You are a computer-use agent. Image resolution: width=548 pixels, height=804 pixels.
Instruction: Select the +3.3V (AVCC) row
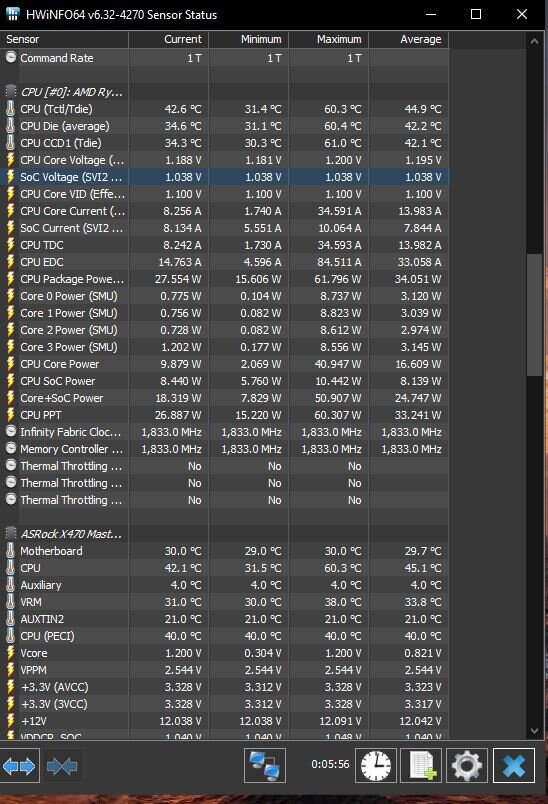[225, 687]
